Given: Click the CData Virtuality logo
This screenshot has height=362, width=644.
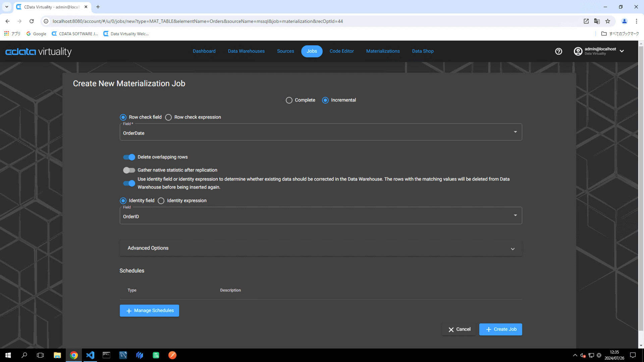Looking at the screenshot, I should click(x=39, y=52).
